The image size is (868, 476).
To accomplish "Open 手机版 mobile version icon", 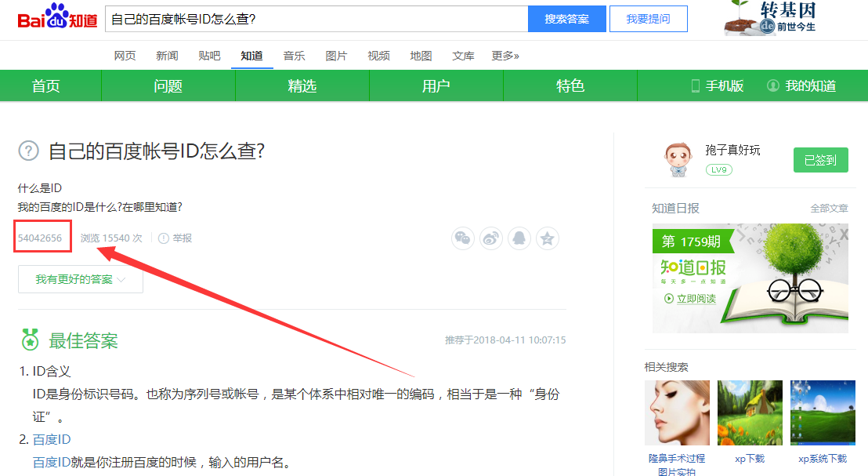I will point(695,86).
